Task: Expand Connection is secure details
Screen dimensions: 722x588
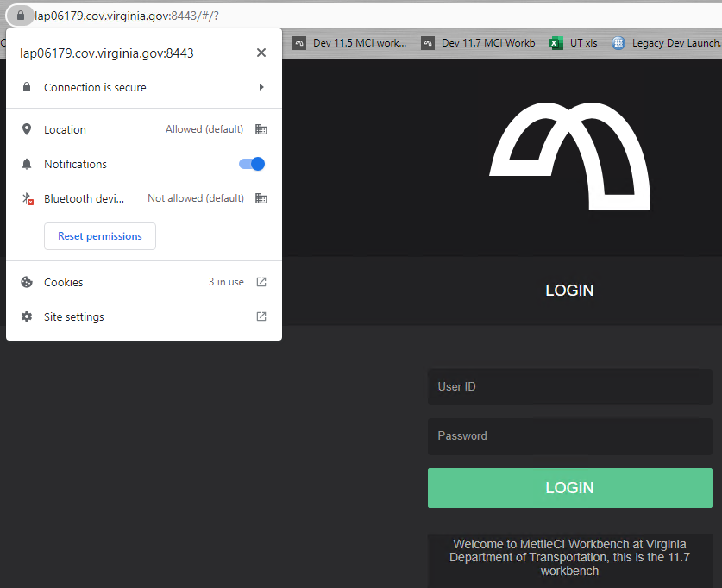Action: (261, 87)
